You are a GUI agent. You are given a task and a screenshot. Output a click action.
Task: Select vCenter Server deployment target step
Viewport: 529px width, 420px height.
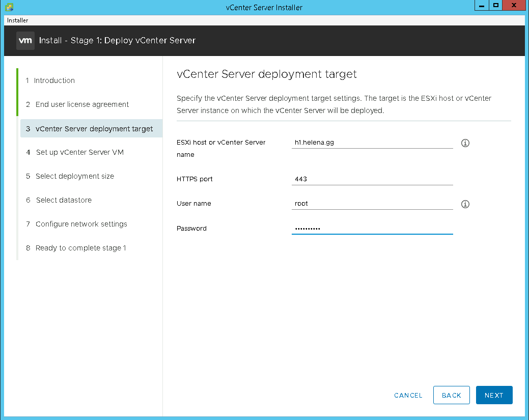click(x=94, y=129)
